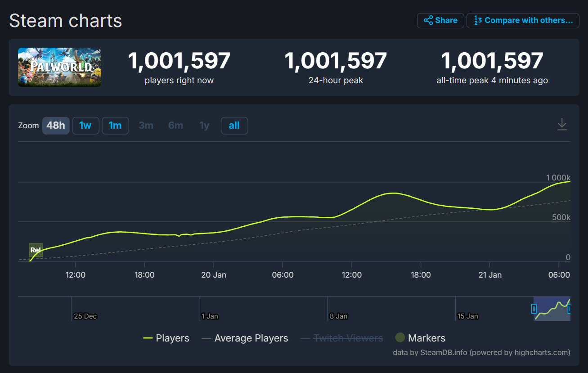
Task: Select the 48h zoom range
Action: (56, 126)
